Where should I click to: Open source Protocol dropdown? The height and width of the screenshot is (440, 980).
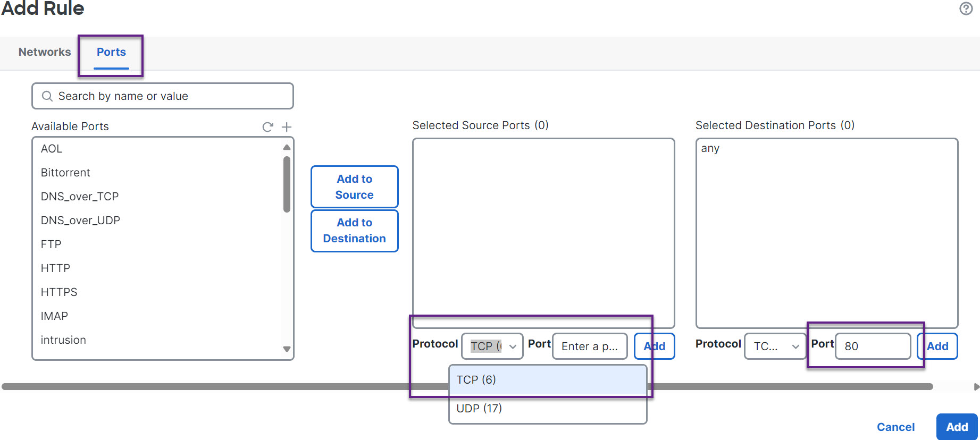492,346
